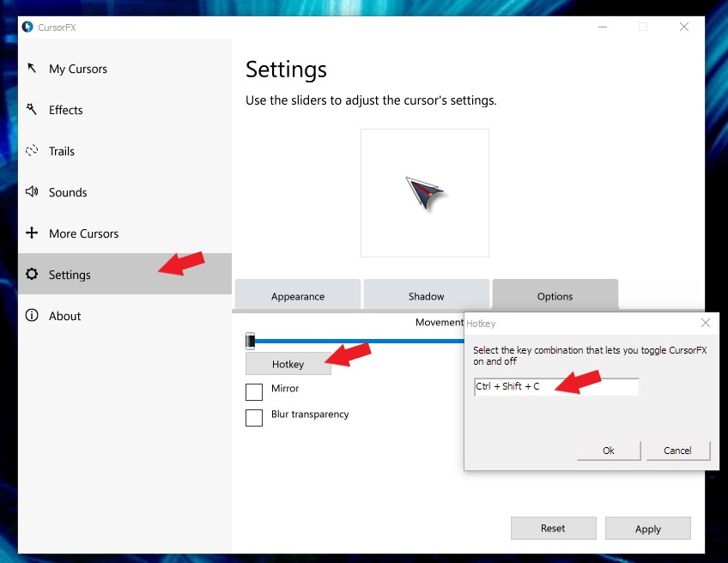Reset the cursor settings

point(553,529)
